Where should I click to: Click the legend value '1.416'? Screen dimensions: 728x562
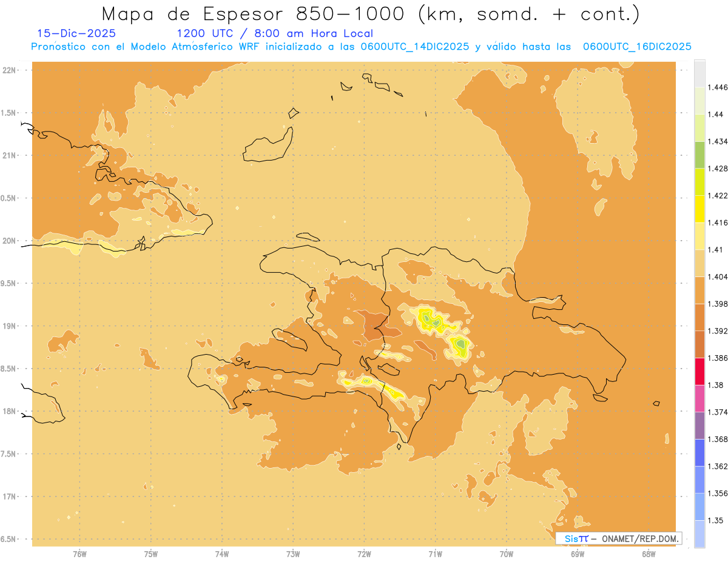[718, 222]
